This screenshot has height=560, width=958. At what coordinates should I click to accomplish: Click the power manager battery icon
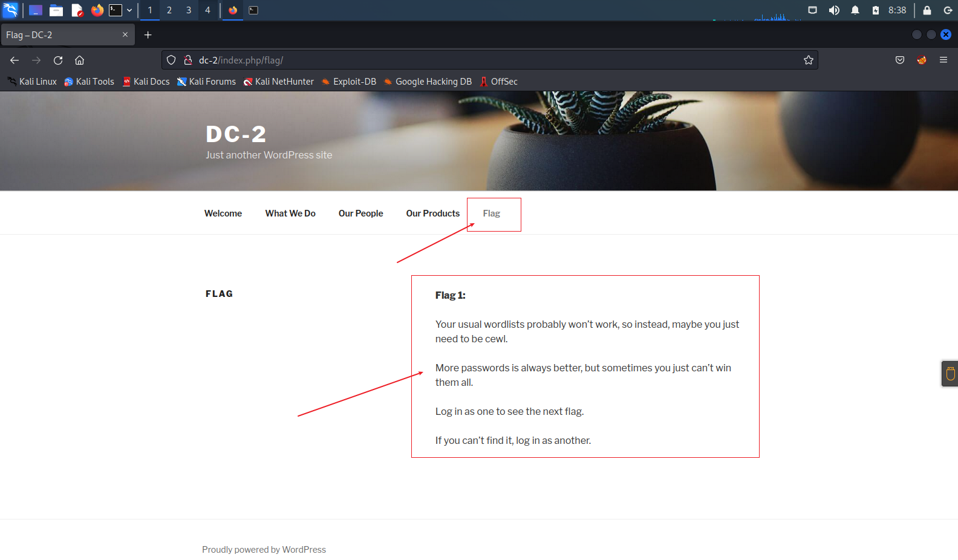pos(875,10)
